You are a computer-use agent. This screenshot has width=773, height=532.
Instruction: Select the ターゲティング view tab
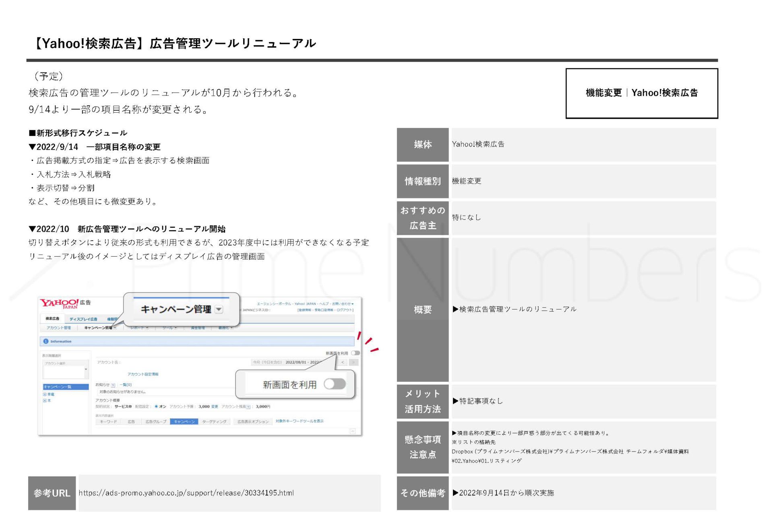pyautogui.click(x=214, y=422)
